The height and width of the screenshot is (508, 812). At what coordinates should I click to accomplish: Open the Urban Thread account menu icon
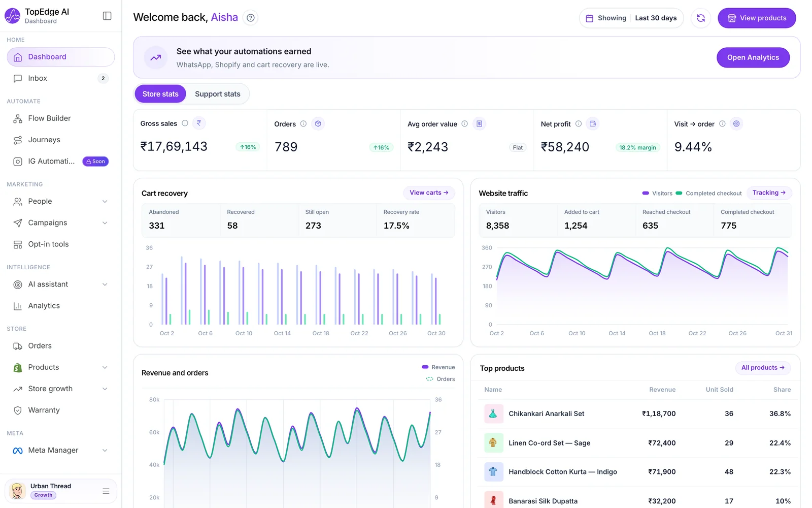click(x=106, y=491)
